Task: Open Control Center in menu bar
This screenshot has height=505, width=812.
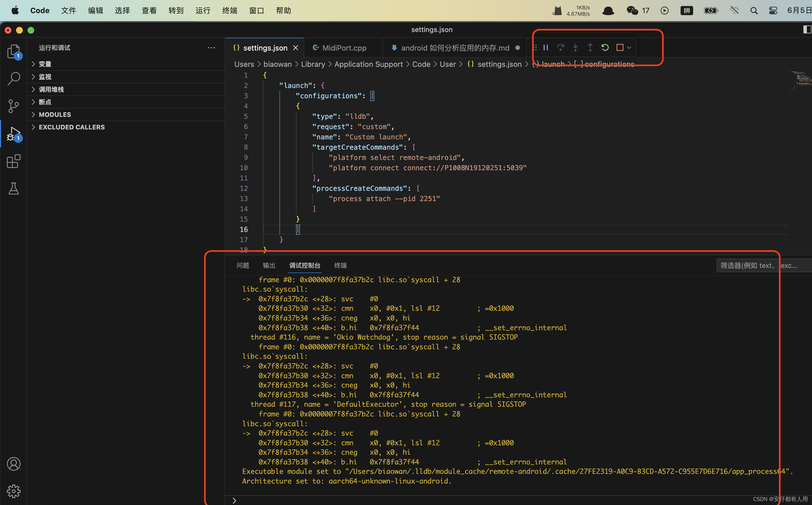Action: [773, 10]
